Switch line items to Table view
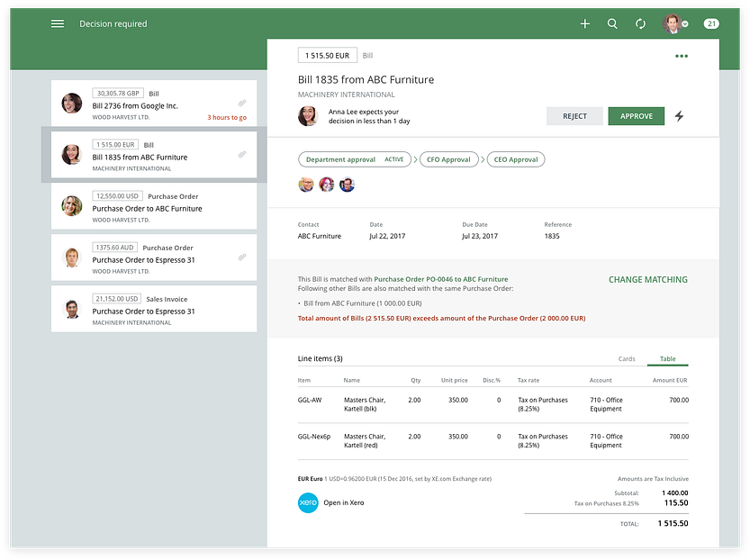The height and width of the screenshot is (560, 750). point(667,358)
